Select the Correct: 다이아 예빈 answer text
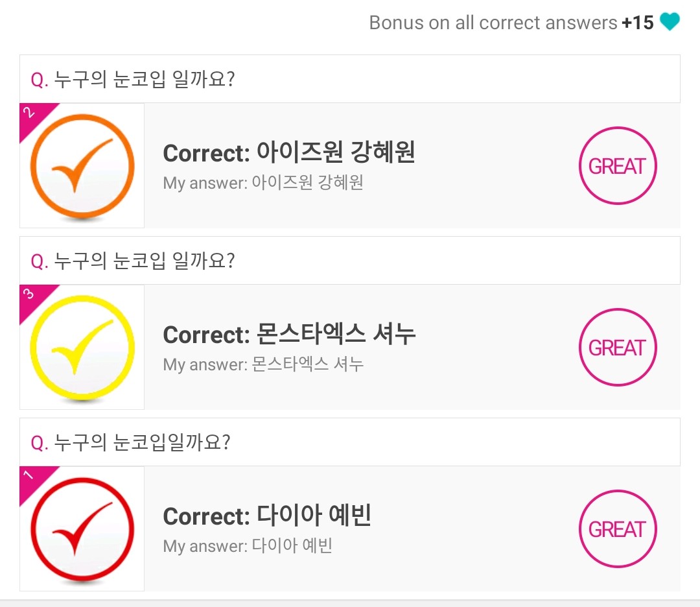This screenshot has width=700, height=607. [x=266, y=516]
